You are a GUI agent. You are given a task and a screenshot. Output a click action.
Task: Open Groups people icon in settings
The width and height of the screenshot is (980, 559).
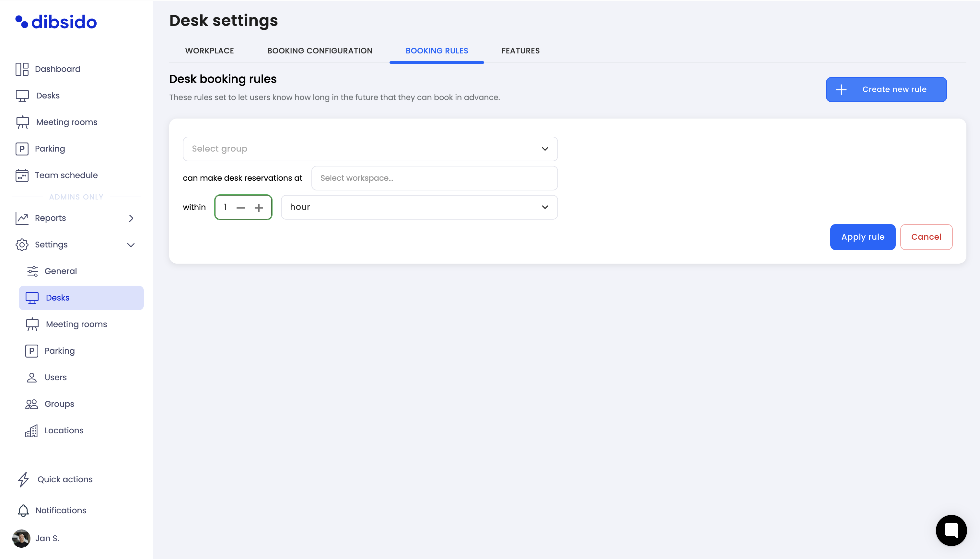[31, 404]
